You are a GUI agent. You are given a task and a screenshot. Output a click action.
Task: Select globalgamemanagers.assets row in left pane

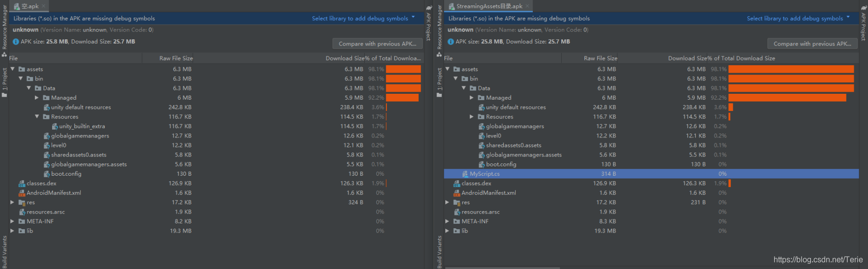click(216, 164)
